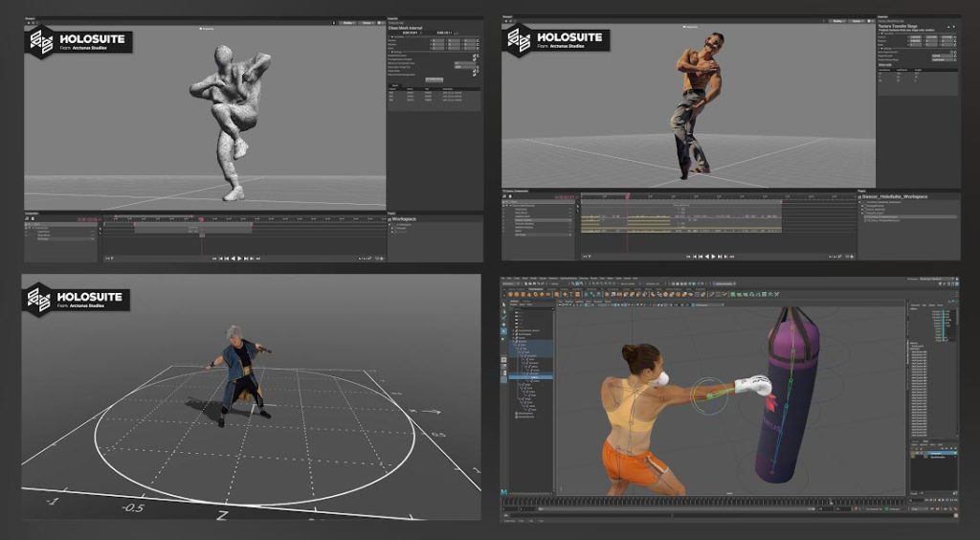The height and width of the screenshot is (540, 980).
Task: Click the pink playhead marker in dancer timeline
Action: [x=627, y=195]
